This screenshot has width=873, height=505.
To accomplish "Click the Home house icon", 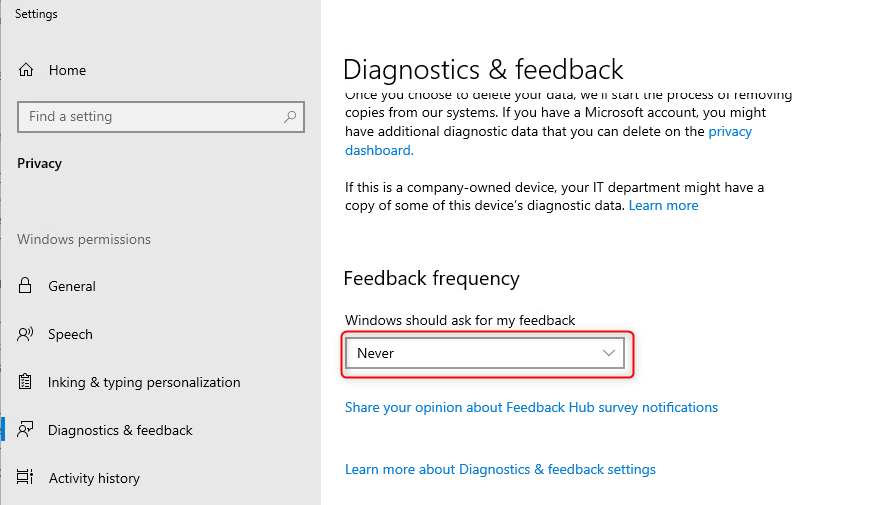I will coord(26,70).
